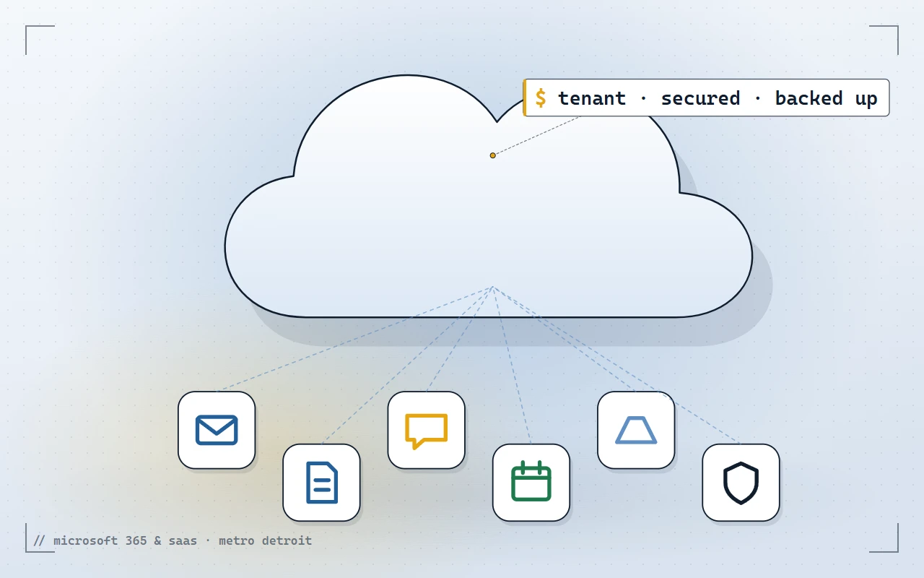This screenshot has width=924, height=578.
Task: Open the green calendar icon
Action: pos(531,483)
